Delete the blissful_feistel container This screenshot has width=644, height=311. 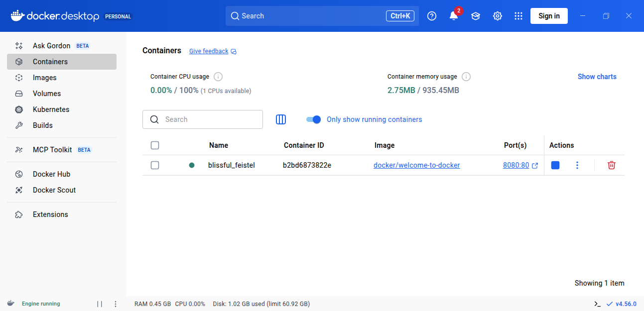(x=611, y=165)
